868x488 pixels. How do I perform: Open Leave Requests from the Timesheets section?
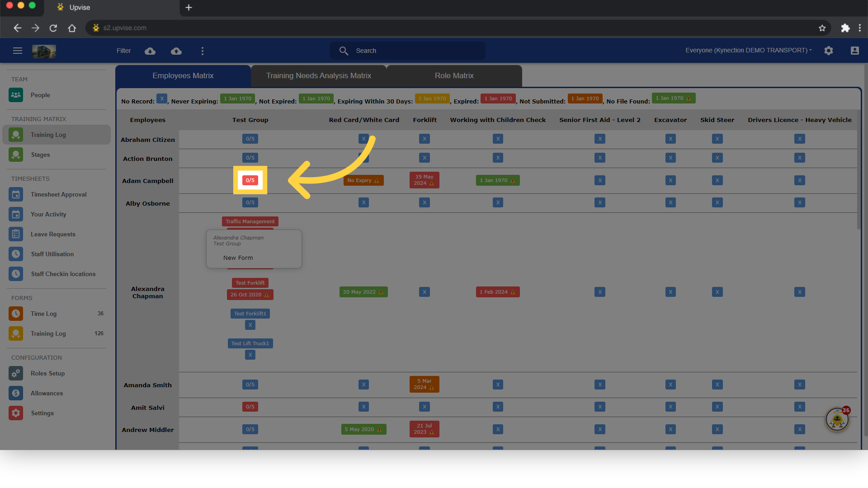coord(53,234)
